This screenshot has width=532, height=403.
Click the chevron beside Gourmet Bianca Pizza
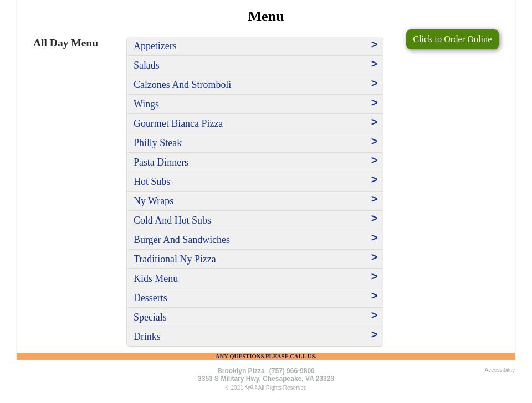pos(374,122)
